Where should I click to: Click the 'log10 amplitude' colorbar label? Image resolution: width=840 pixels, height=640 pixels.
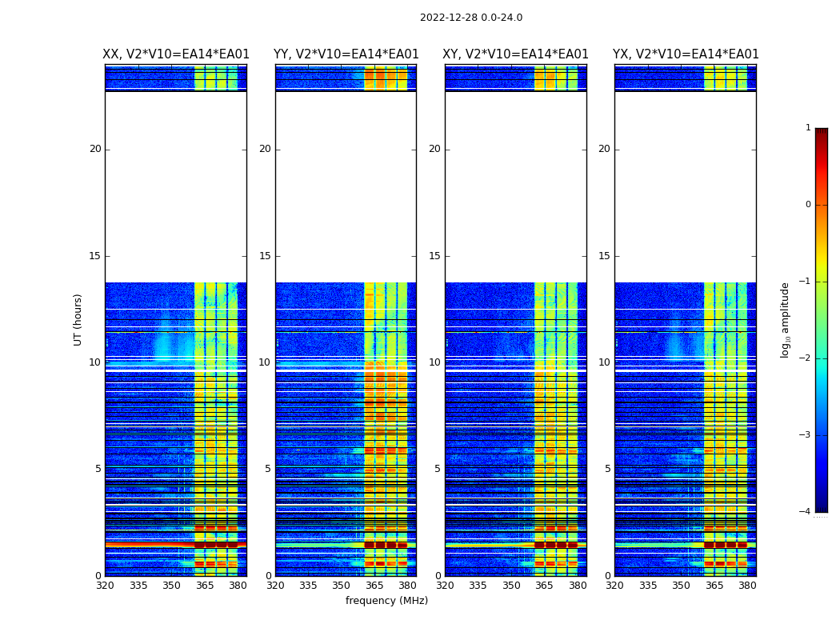(x=786, y=319)
